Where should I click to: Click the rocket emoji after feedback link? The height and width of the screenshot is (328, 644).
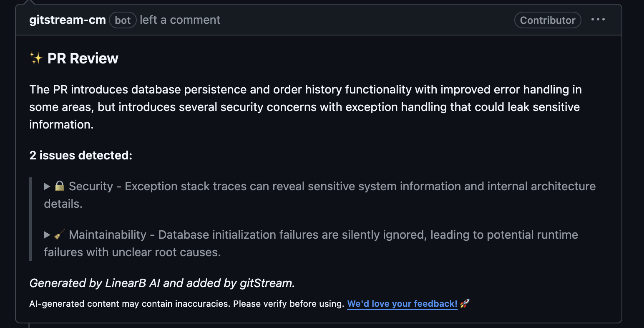[x=465, y=303]
